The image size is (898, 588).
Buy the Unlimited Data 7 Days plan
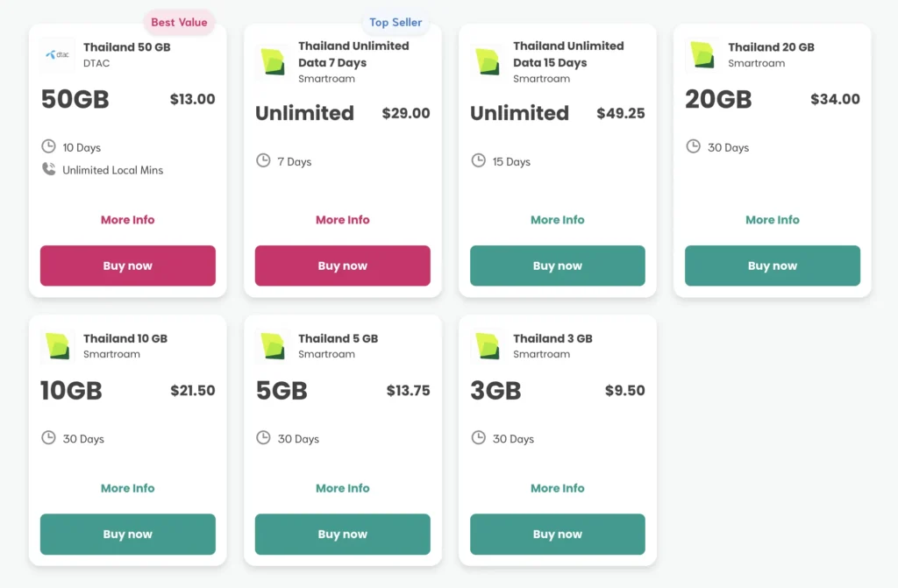[x=343, y=266]
